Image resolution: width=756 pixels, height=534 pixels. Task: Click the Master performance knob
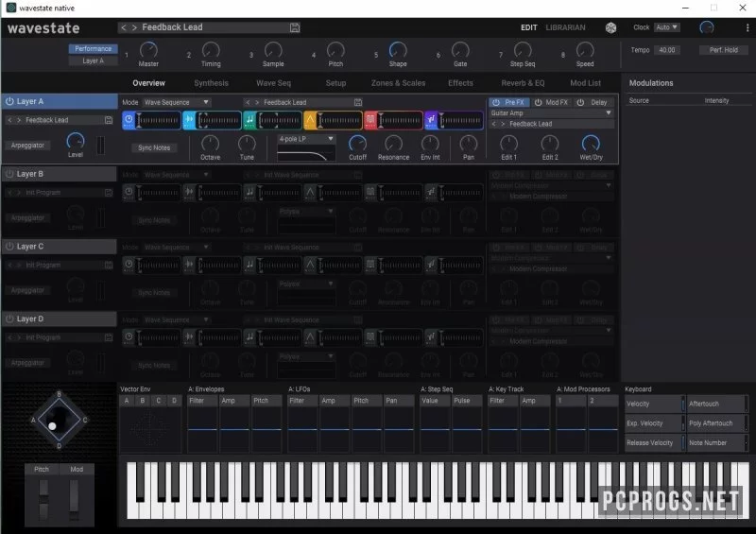coord(148,50)
